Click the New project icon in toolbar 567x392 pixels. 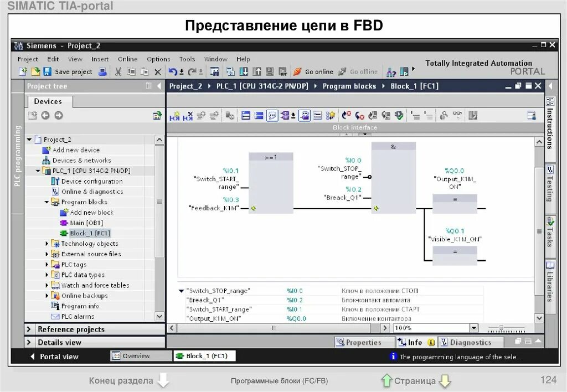coord(23,71)
